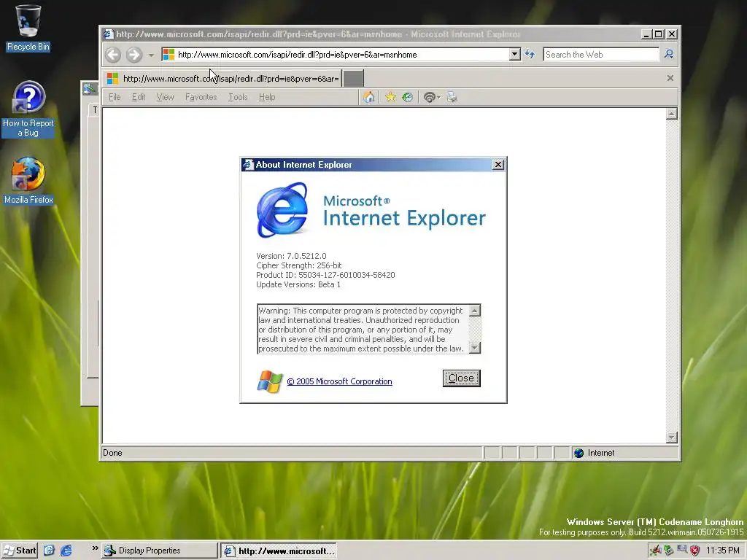
Task: Click the IE window title bar icon
Action: tap(108, 34)
